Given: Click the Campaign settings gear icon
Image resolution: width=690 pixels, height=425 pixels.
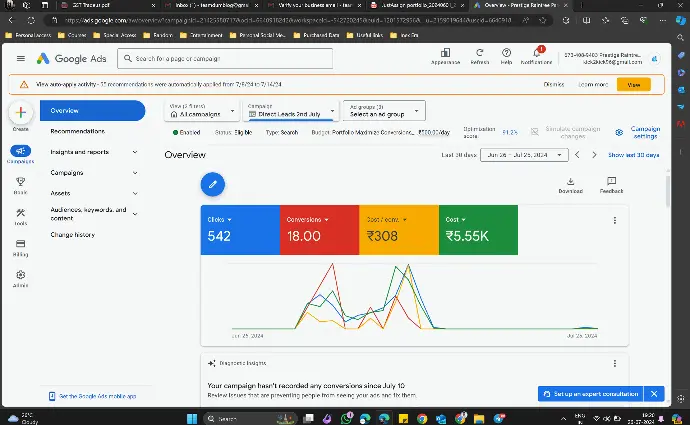Looking at the screenshot, I should [619, 132].
